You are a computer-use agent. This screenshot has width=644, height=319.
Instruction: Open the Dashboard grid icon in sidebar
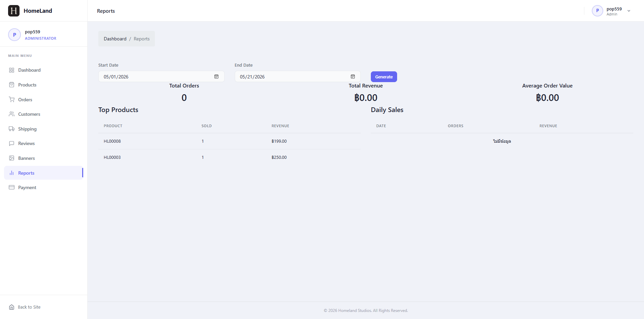click(12, 70)
